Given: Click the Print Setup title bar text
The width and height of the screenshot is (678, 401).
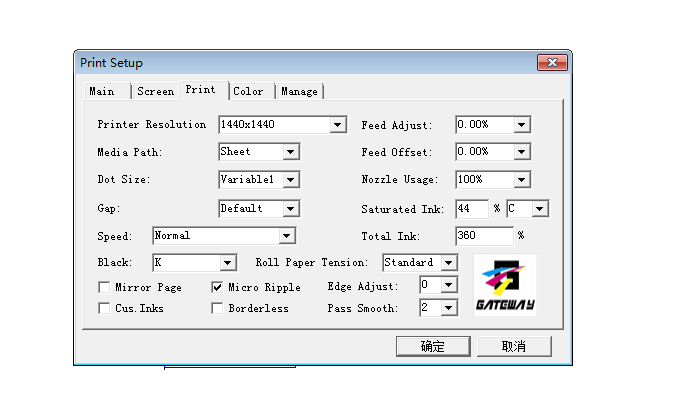Looking at the screenshot, I should click(x=111, y=63).
